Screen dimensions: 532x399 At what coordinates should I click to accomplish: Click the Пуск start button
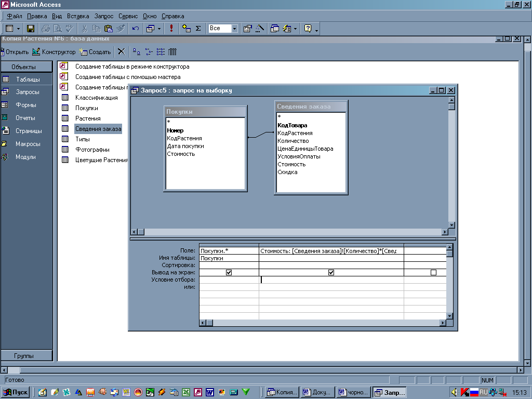pos(16,392)
